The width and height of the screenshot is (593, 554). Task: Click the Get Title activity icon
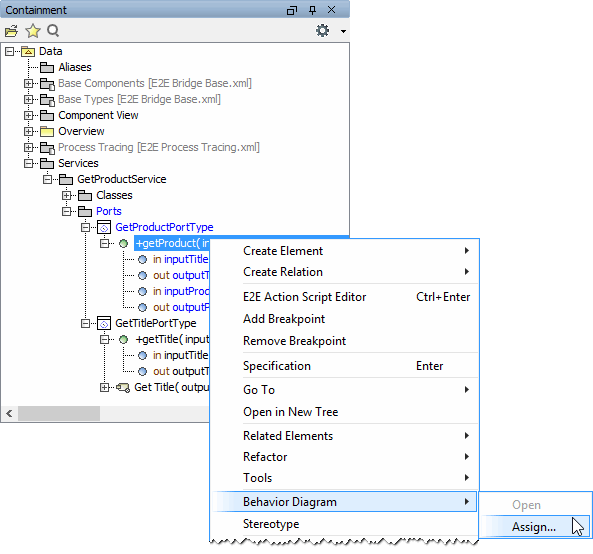click(x=123, y=388)
